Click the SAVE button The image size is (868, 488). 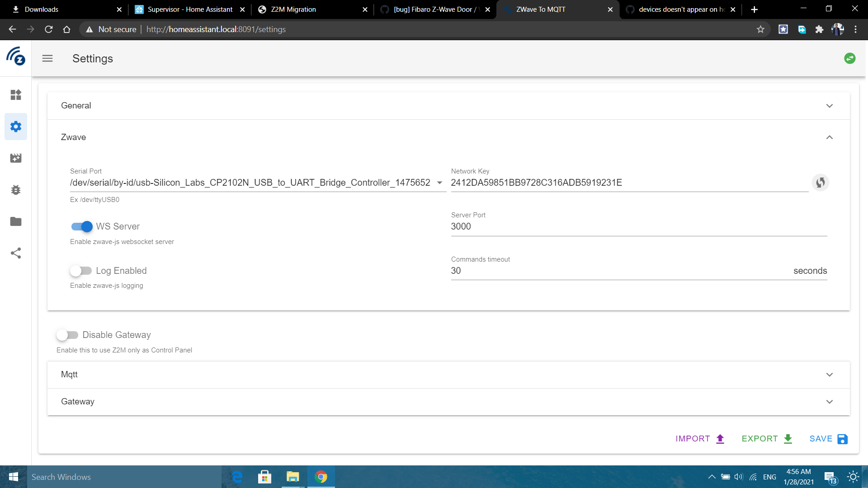coord(828,438)
